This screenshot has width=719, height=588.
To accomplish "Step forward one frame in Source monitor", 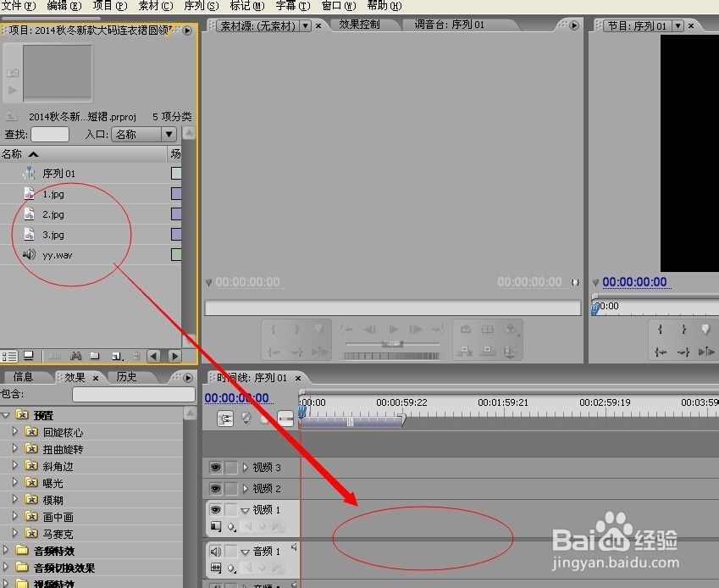I will click(416, 329).
